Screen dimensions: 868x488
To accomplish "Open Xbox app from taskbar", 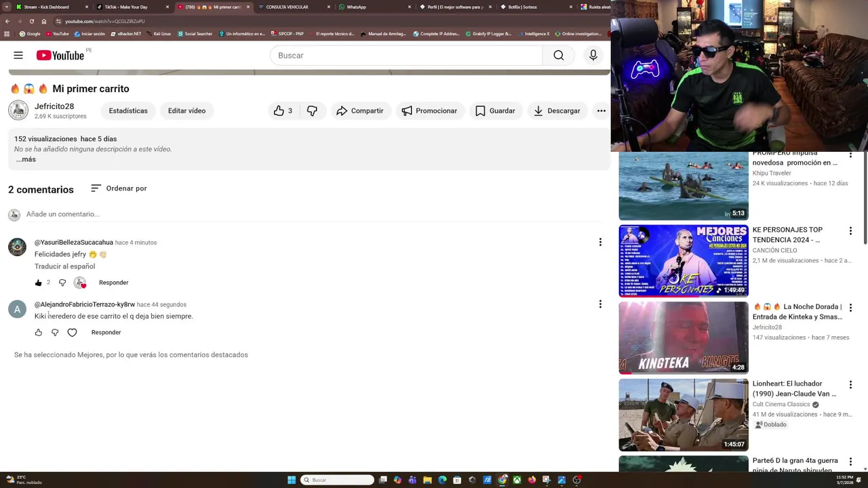I will pyautogui.click(x=517, y=480).
